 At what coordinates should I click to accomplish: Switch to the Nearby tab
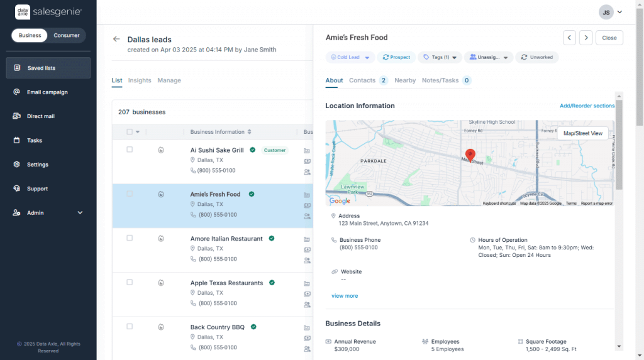point(405,80)
